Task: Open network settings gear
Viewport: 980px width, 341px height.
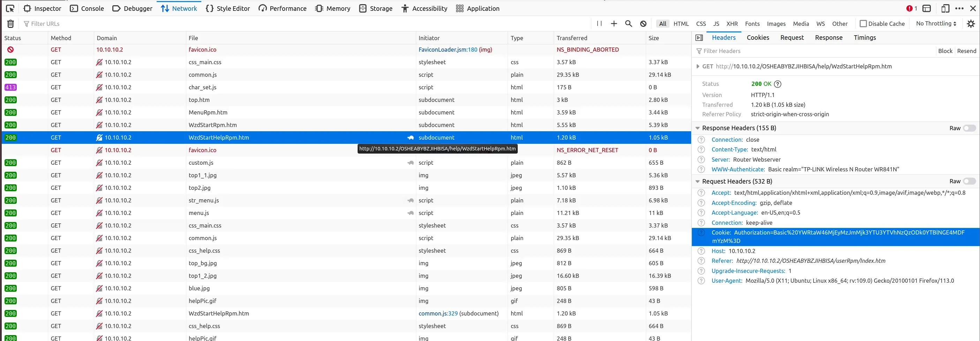Action: coord(971,24)
